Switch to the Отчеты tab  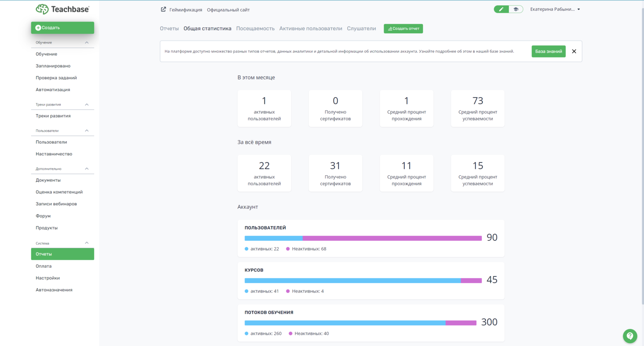(169, 28)
